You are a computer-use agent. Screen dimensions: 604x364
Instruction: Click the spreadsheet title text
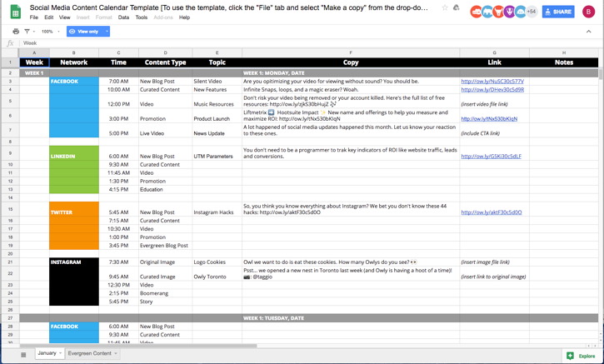pos(228,7)
